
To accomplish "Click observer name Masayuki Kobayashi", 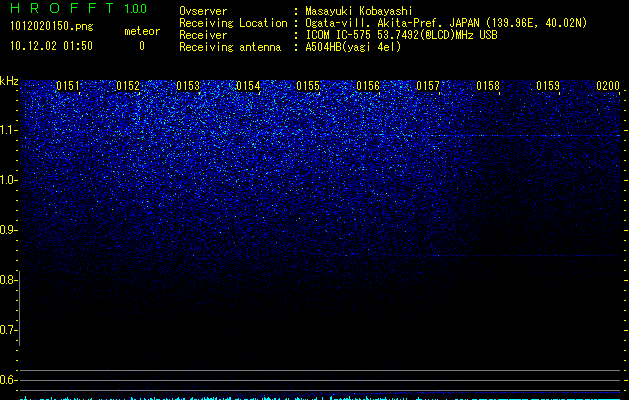I will (359, 11).
